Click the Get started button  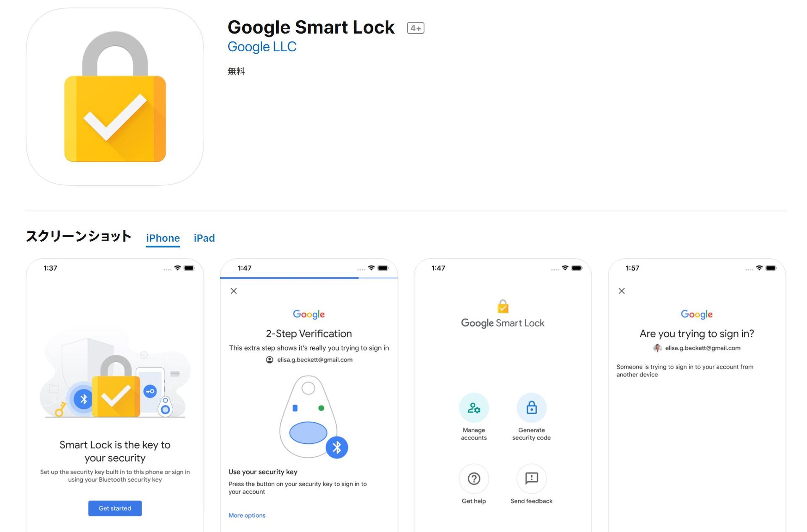(116, 508)
